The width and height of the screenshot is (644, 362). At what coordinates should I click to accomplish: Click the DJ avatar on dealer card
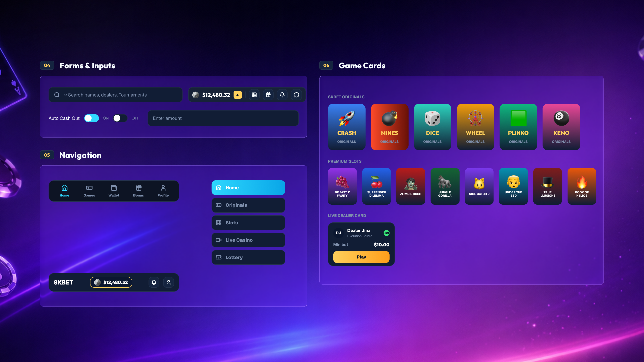pyautogui.click(x=339, y=233)
